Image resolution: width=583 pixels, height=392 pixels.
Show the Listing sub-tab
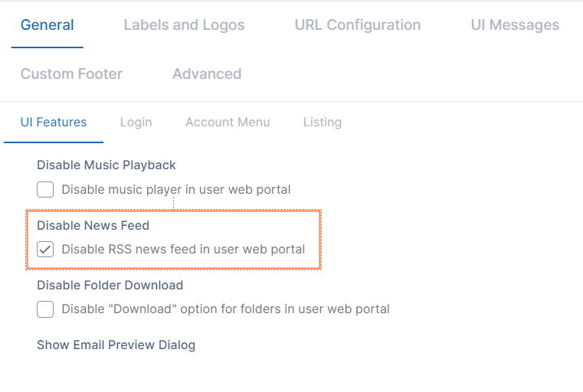323,122
